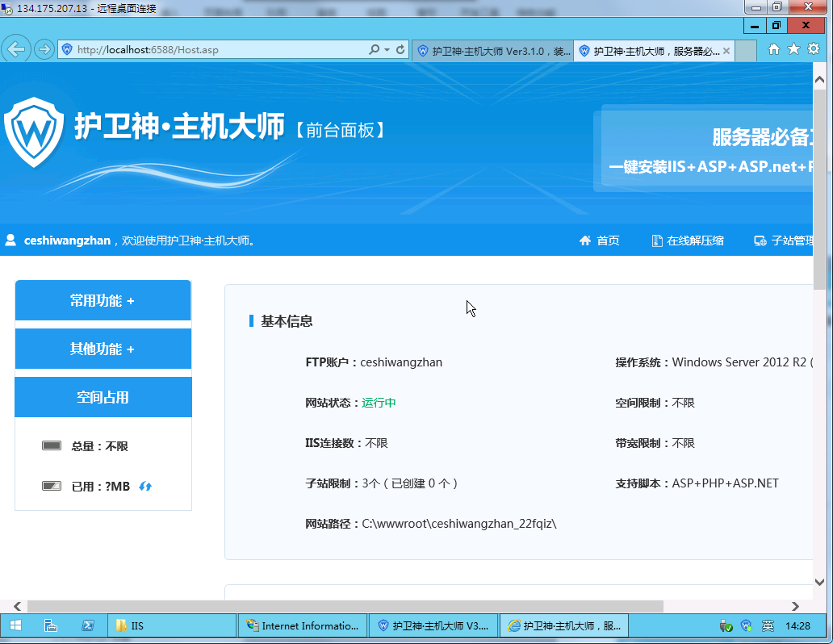Close the active 服务器必… tab
The width and height of the screenshot is (833, 644).
pos(726,51)
